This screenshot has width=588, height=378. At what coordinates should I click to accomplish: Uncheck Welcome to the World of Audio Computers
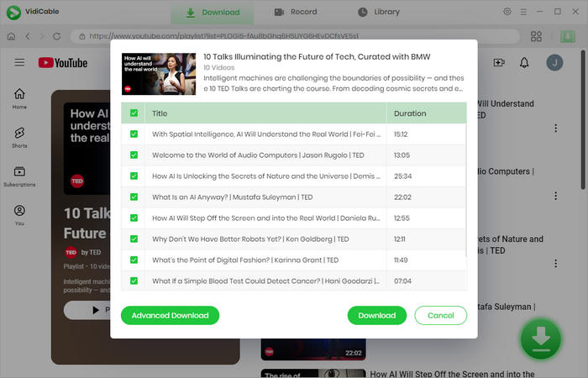tap(134, 155)
